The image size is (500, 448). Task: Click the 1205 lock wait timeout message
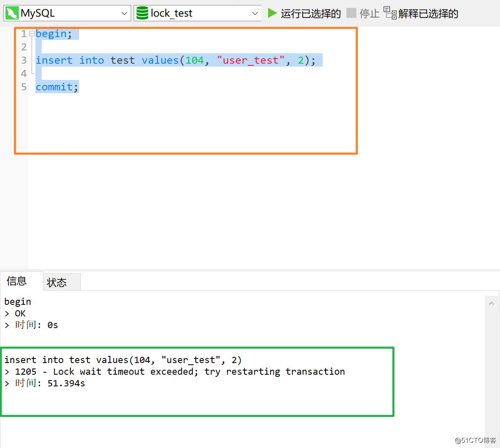175,371
